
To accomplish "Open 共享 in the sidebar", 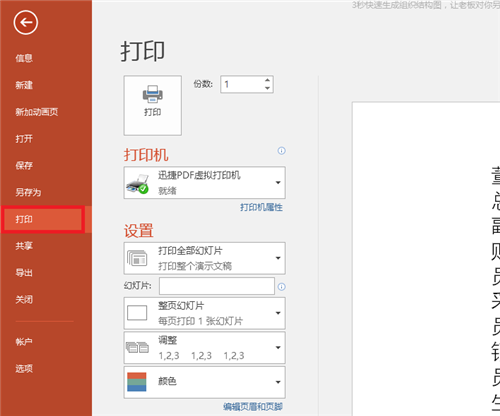I will tap(24, 246).
